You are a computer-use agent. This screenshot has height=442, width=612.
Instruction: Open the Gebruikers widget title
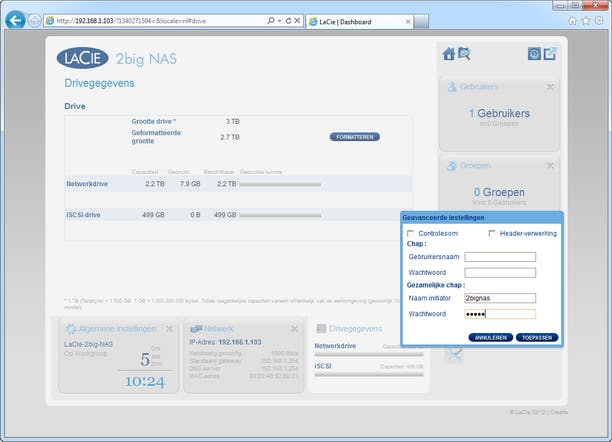(479, 87)
